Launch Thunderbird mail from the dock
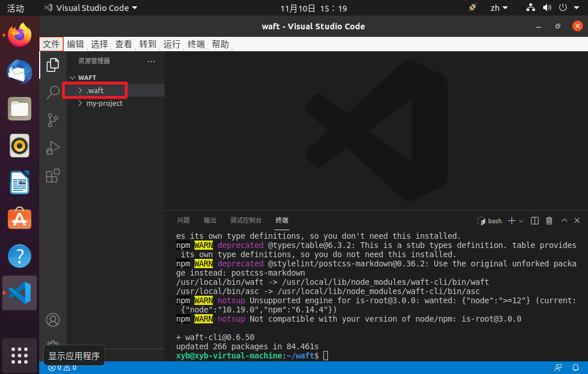 tap(20, 72)
